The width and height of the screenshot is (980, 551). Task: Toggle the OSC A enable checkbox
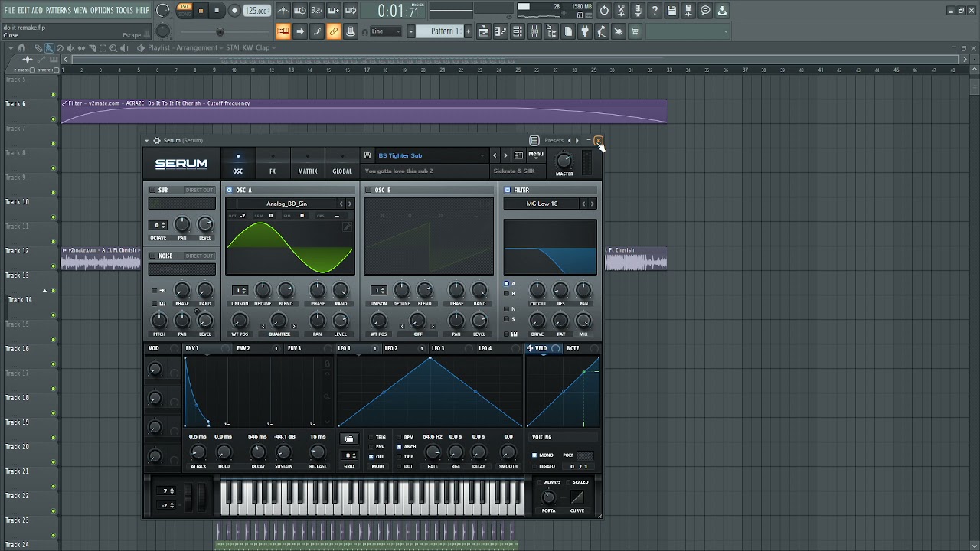(230, 190)
